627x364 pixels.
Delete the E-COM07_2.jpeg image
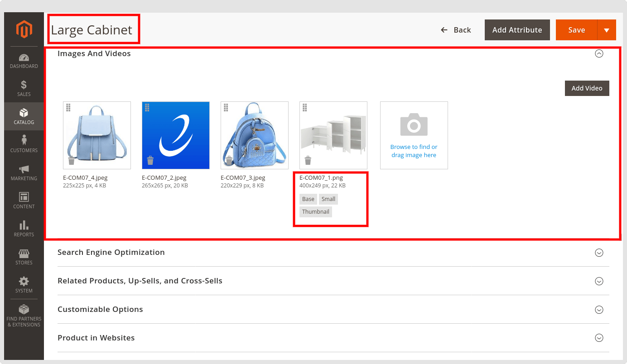coord(150,160)
